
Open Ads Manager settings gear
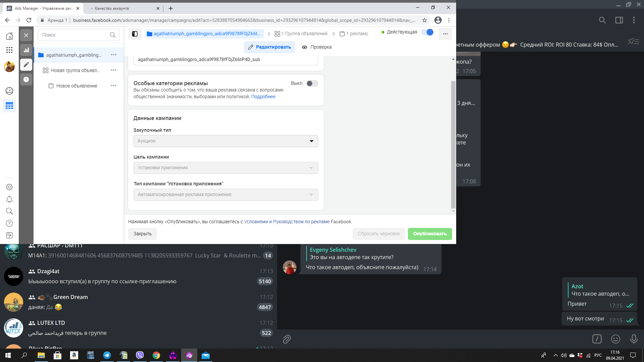point(9,187)
